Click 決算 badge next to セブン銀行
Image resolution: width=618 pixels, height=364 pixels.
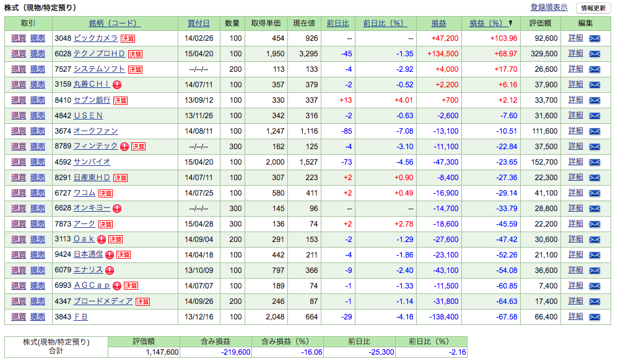click(x=120, y=100)
